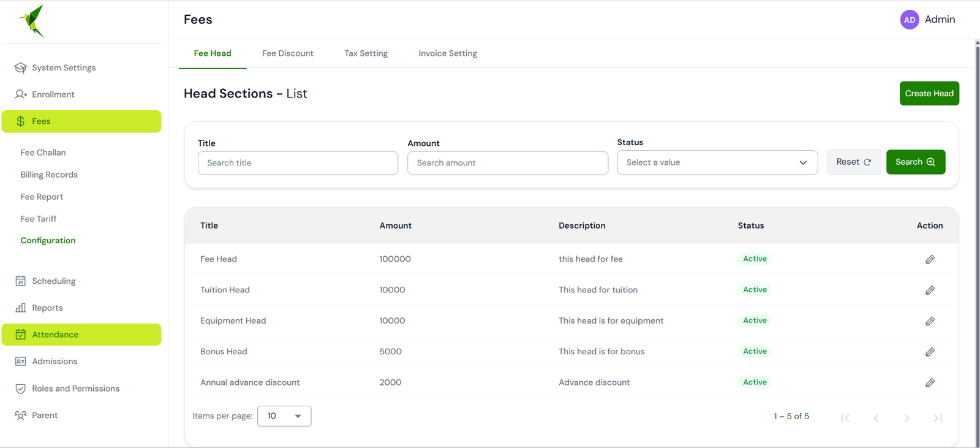Open Billing Records submenu item
Viewport: 980px width, 448px height.
[x=49, y=175]
